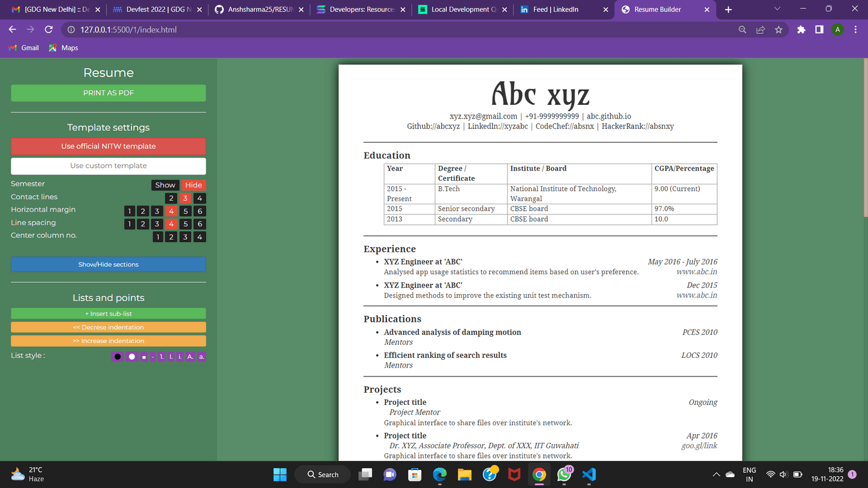Choose the uppercase roman 'I.' list style

tap(171, 357)
